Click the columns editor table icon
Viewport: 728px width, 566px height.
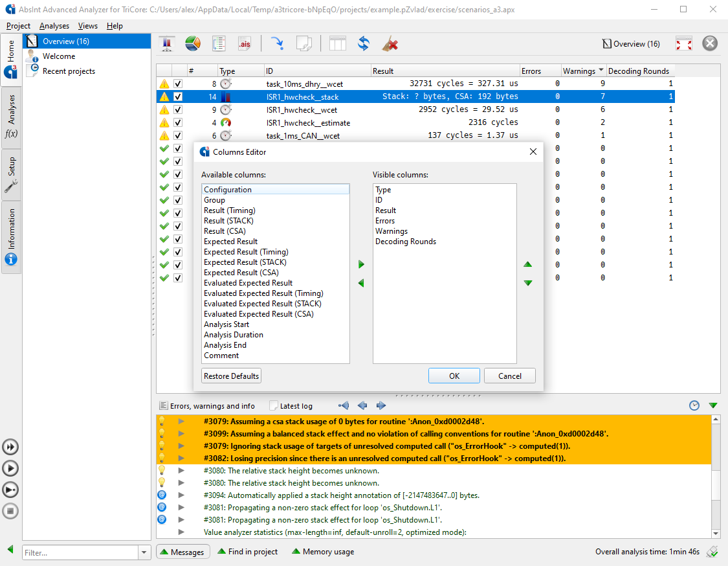click(338, 43)
